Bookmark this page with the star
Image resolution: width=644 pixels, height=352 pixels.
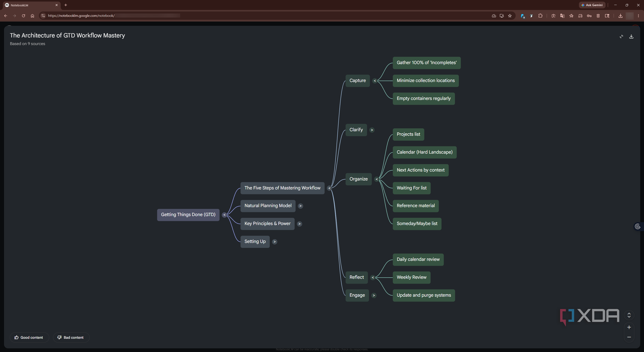(x=510, y=16)
